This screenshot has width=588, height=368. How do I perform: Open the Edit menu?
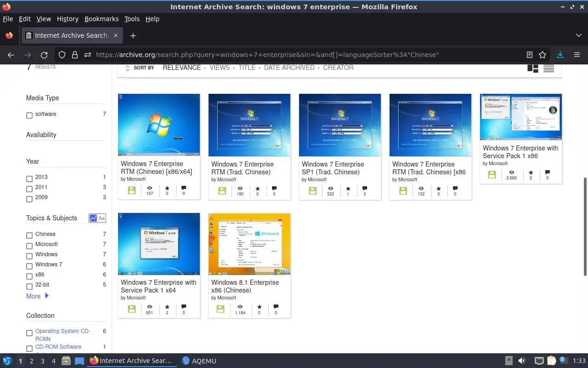25,19
